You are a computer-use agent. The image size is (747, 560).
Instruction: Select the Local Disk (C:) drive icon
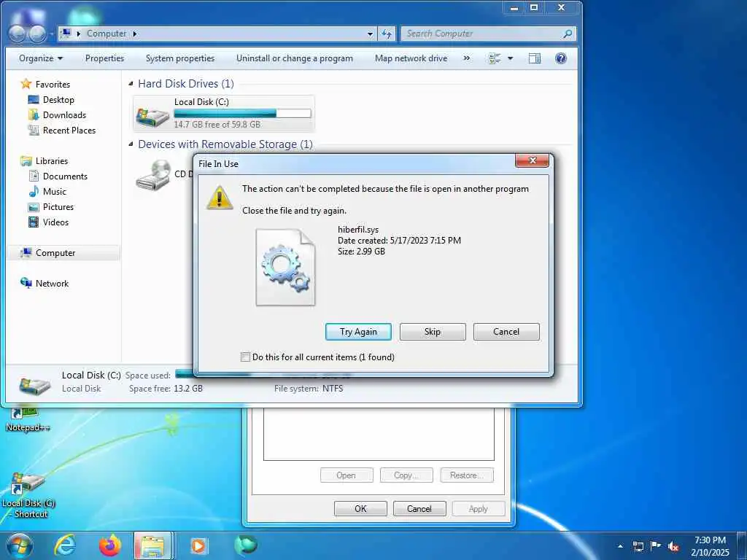tap(152, 116)
